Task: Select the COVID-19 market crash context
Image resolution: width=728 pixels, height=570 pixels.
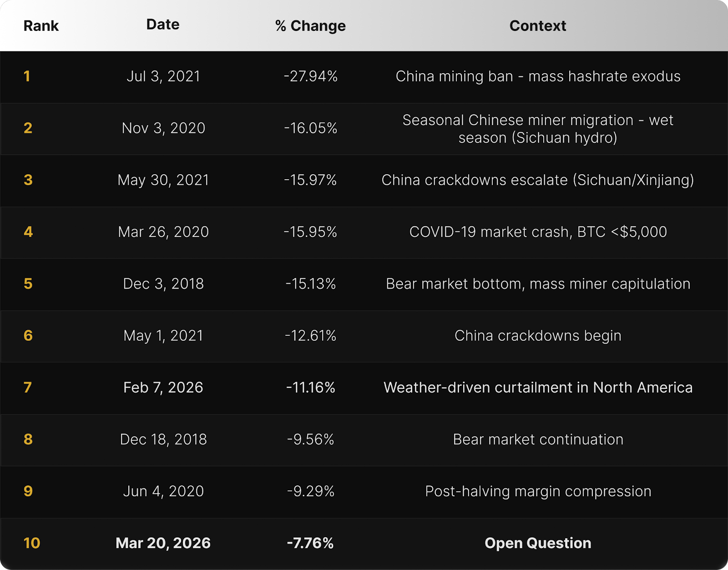Action: [x=538, y=232]
